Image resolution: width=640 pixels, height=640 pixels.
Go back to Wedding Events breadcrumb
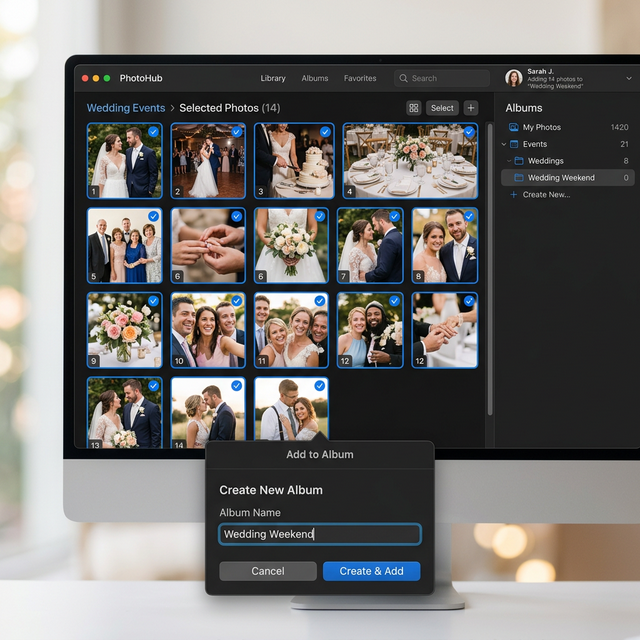coord(126,108)
